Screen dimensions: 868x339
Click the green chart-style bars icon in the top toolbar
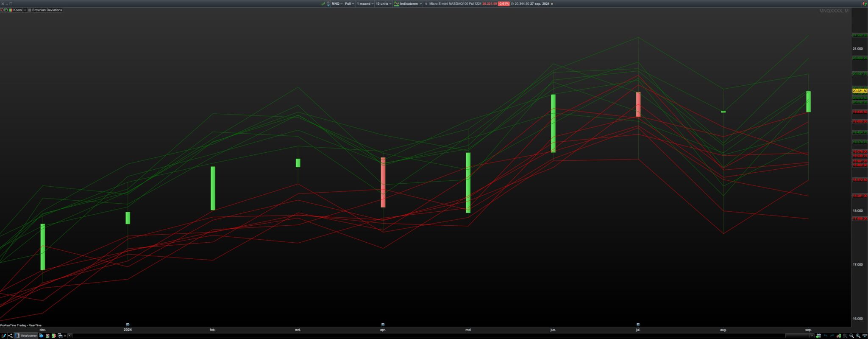click(x=323, y=4)
